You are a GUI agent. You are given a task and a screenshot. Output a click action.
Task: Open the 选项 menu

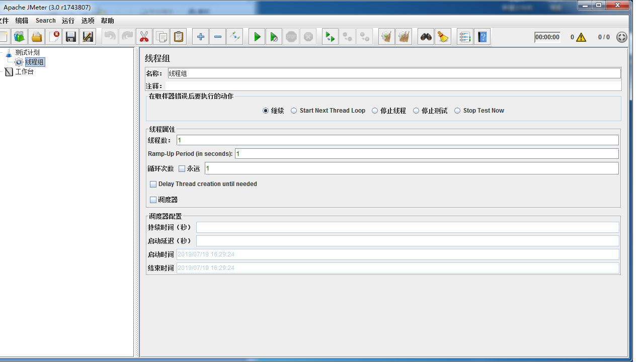pyautogui.click(x=88, y=21)
